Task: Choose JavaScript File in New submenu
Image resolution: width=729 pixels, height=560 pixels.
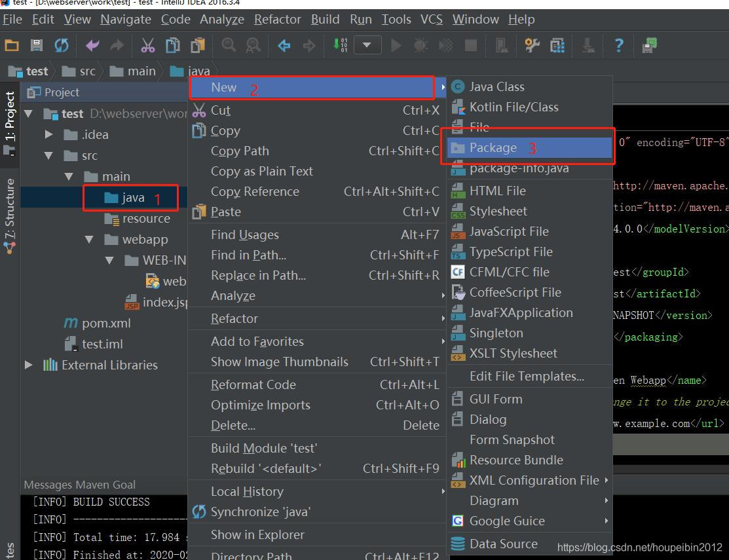Action: click(529, 231)
